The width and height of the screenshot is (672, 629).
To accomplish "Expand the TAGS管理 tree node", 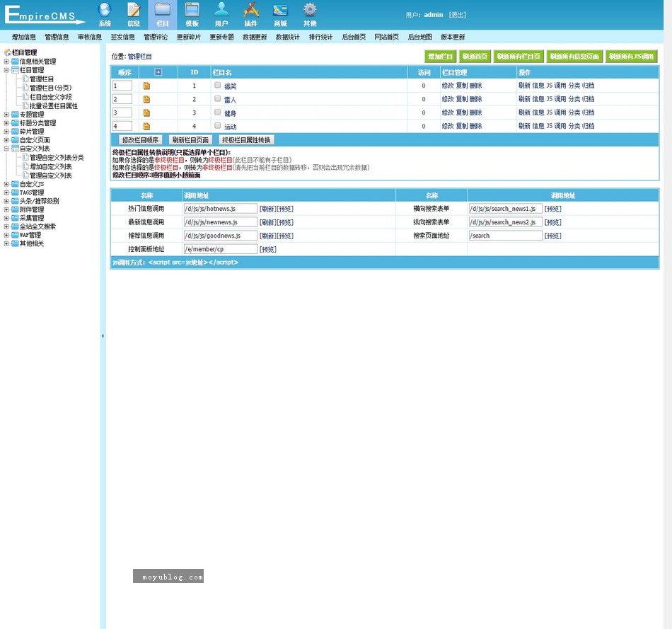I will click(x=6, y=192).
